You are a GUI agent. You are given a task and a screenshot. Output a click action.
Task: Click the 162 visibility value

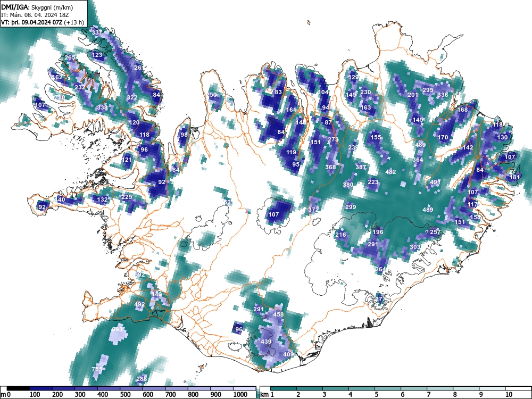[57, 77]
